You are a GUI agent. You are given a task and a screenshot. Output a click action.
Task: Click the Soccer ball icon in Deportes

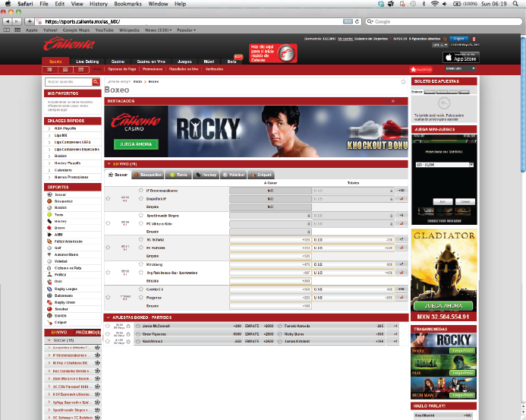point(49,194)
